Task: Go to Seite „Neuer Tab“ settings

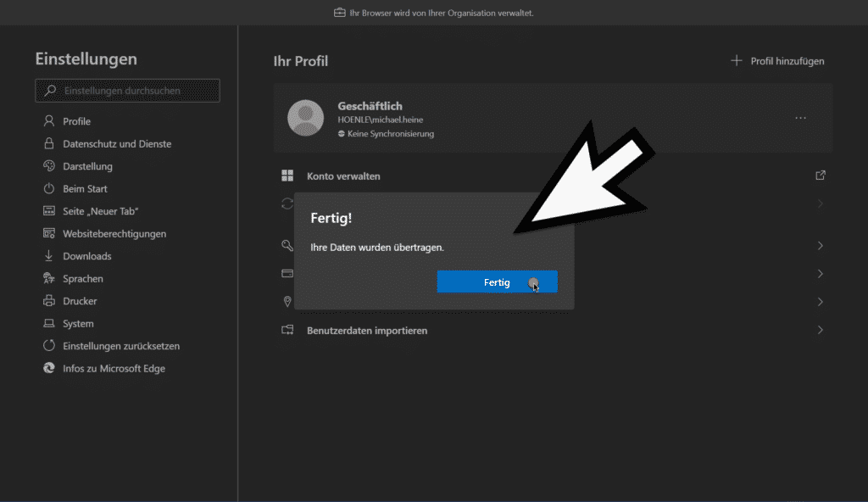Action: click(100, 211)
